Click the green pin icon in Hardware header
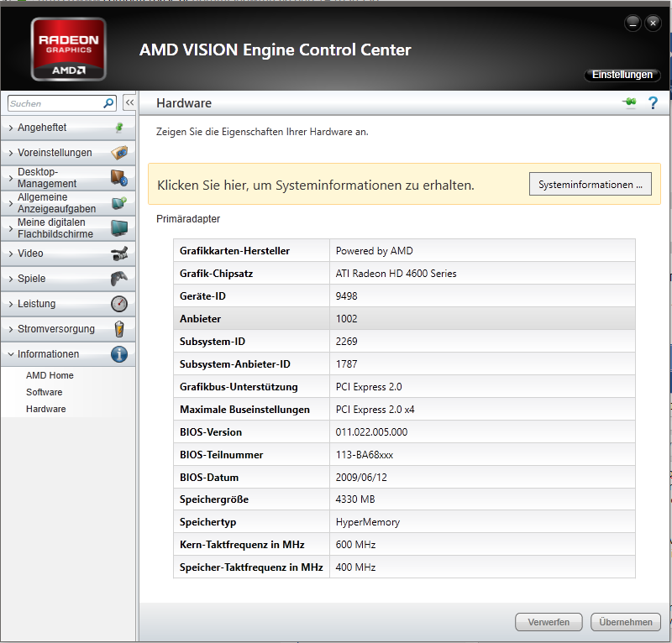Viewport: 672px width, 643px height. pyautogui.click(x=629, y=102)
